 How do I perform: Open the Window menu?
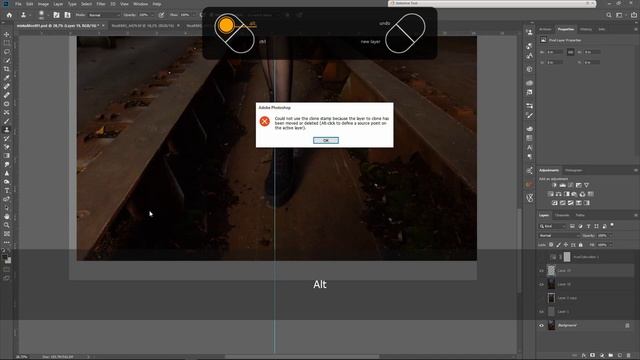[140, 4]
